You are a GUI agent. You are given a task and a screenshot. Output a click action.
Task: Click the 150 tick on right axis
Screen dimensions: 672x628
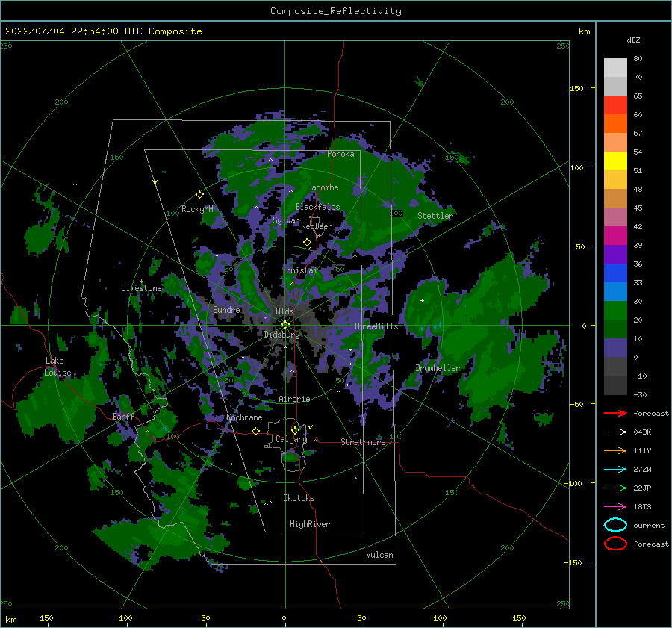pyautogui.click(x=576, y=88)
